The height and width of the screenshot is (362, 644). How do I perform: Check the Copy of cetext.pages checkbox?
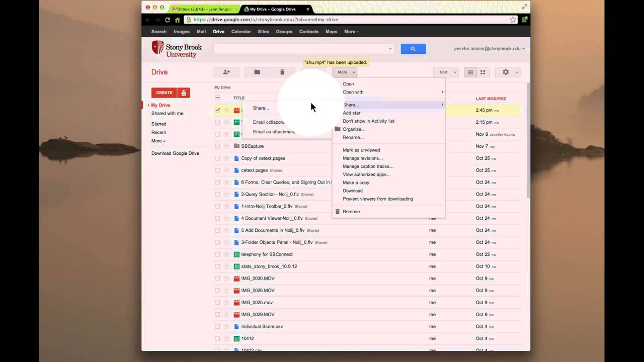pyautogui.click(x=217, y=158)
